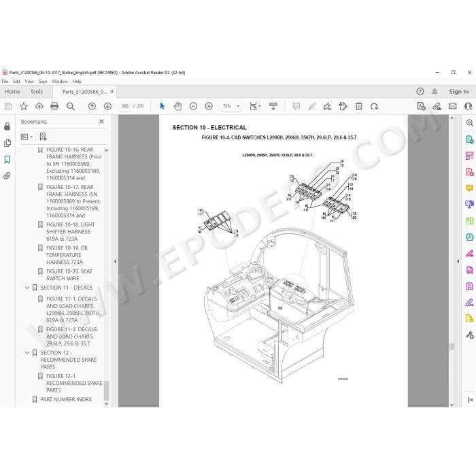Open the More Tools wrench icon
Viewport: 476px width, 476px height.
coord(469,335)
